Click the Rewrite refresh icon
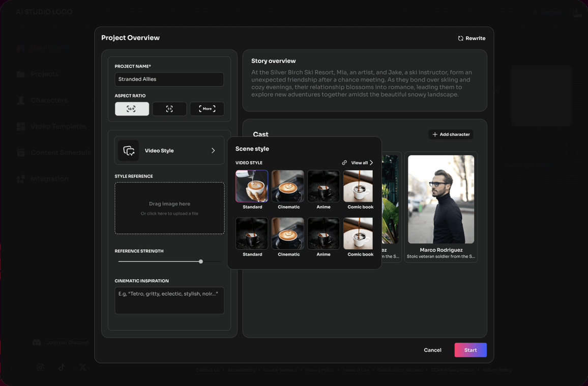588x386 pixels. point(460,38)
